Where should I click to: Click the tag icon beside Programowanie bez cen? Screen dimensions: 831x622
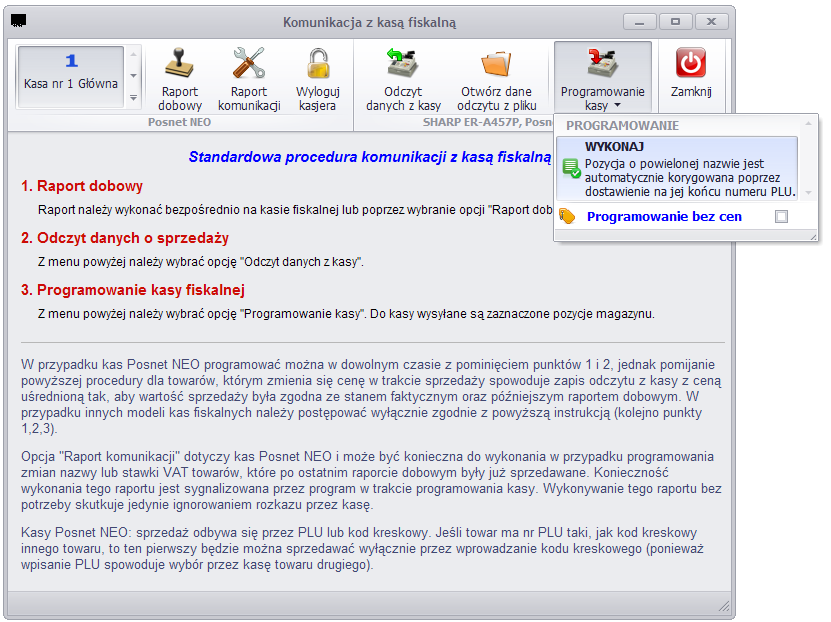click(x=567, y=217)
